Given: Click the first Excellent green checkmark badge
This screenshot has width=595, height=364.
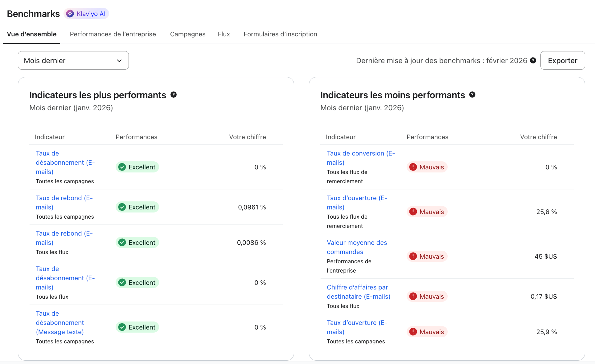Looking at the screenshot, I should click(137, 167).
